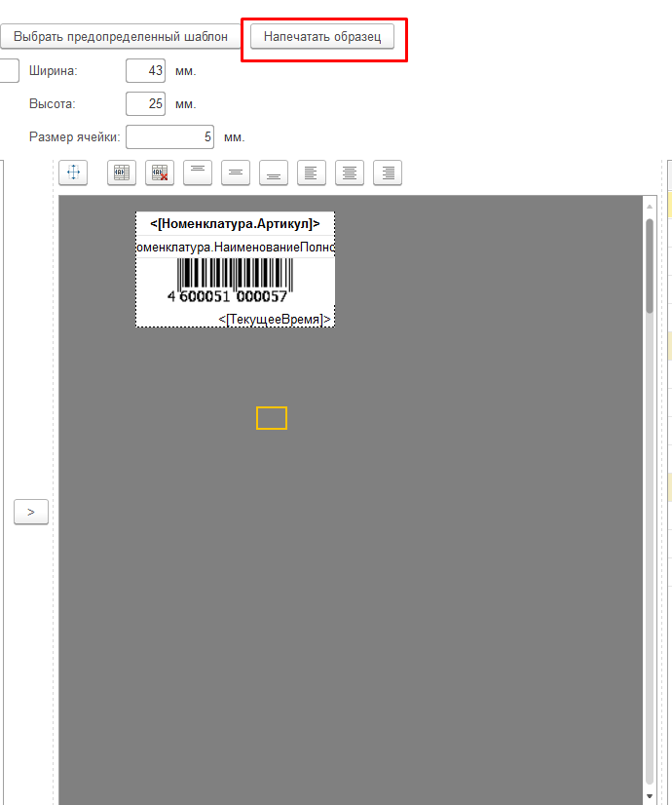Click the vertical scrollbar thumb of editor
672x805 pixels.
tap(650, 266)
